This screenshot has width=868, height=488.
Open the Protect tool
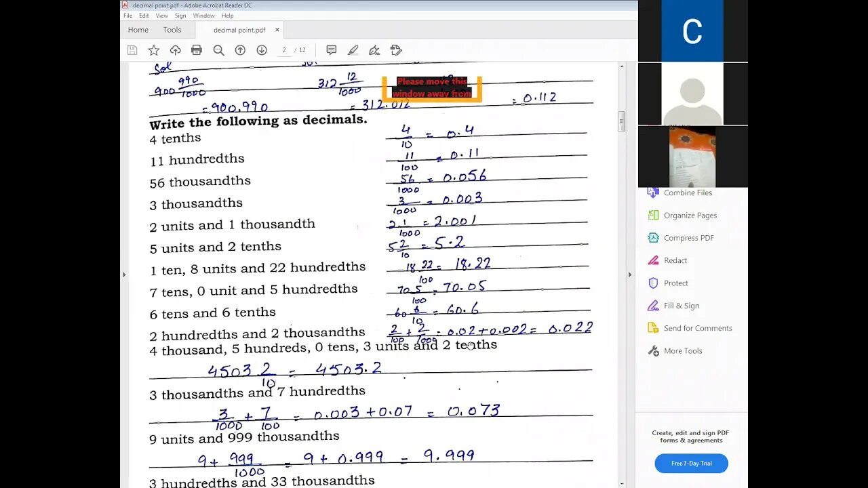(x=668, y=283)
